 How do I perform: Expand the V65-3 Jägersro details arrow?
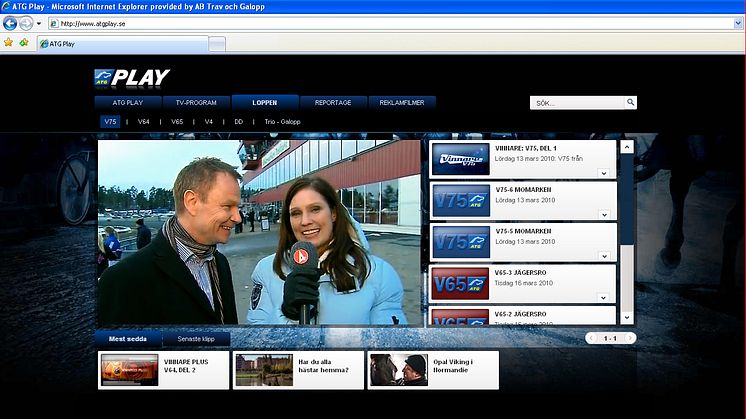[x=603, y=298]
